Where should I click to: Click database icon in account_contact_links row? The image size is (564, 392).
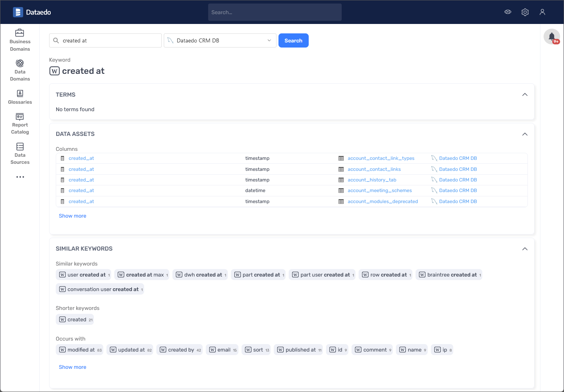pos(434,169)
